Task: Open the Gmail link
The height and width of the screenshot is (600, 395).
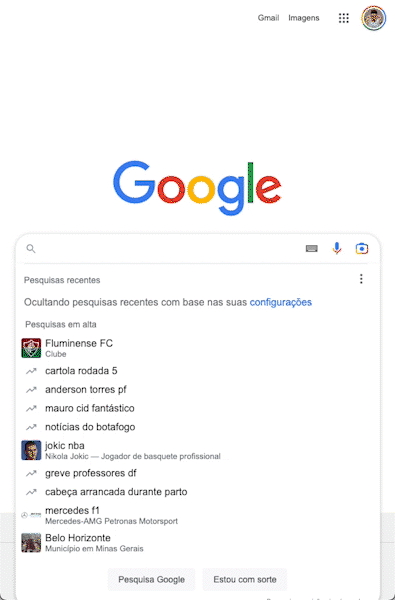Action: coord(268,18)
